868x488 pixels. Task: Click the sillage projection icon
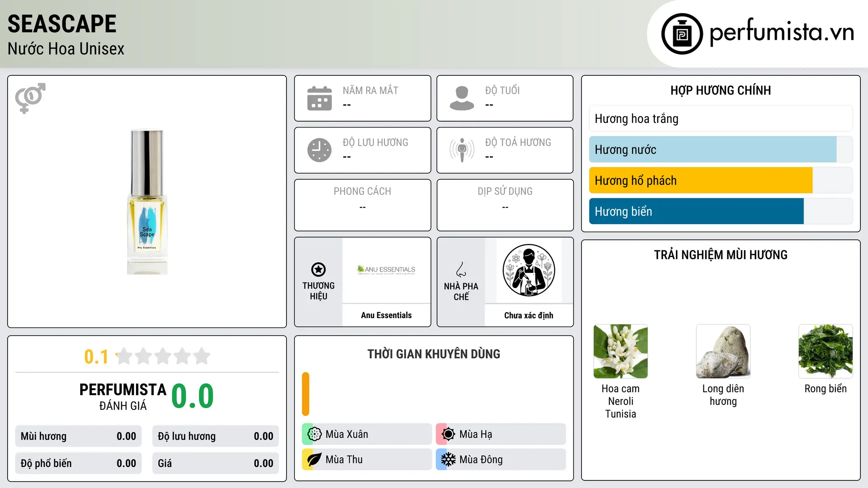pyautogui.click(x=462, y=150)
